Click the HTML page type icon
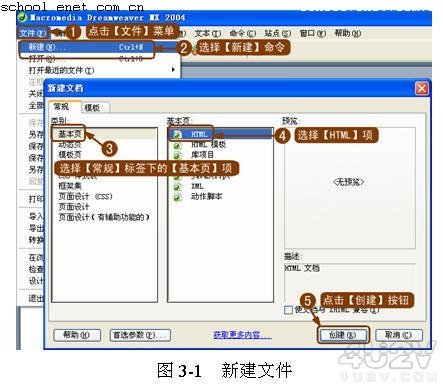 pos(177,135)
